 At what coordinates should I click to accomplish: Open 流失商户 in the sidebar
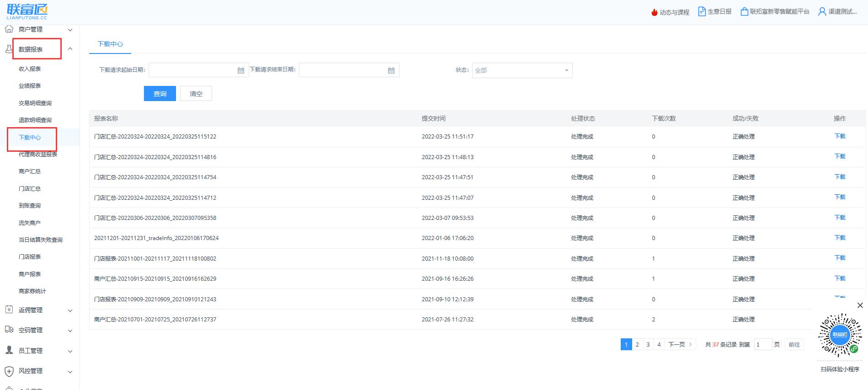click(30, 223)
